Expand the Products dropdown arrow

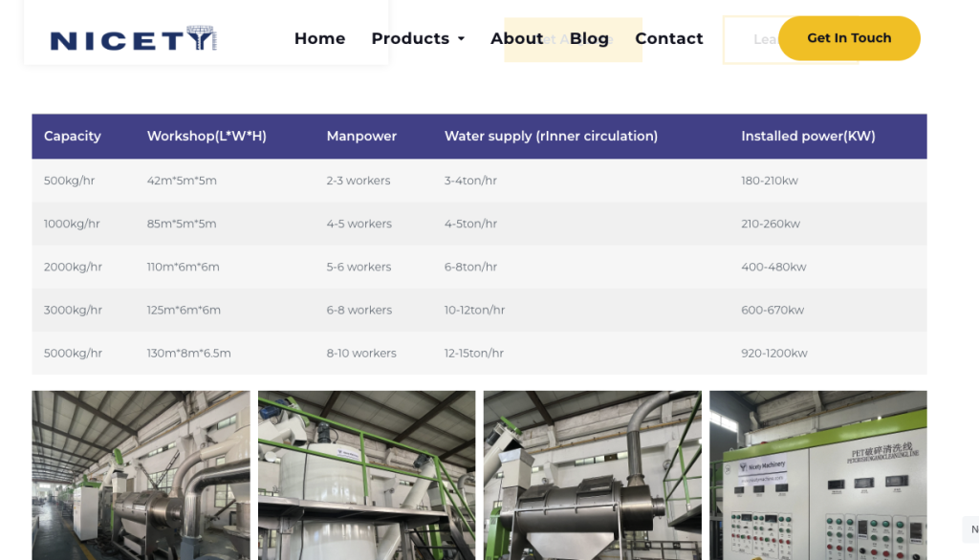(x=461, y=39)
